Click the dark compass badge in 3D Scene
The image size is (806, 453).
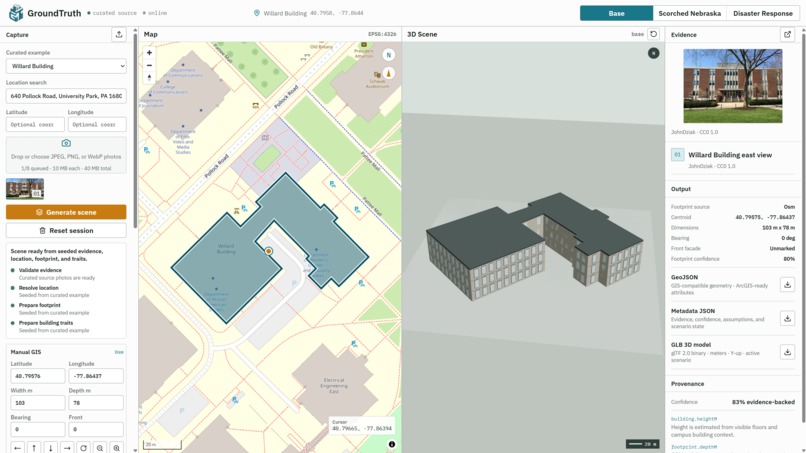pos(653,53)
